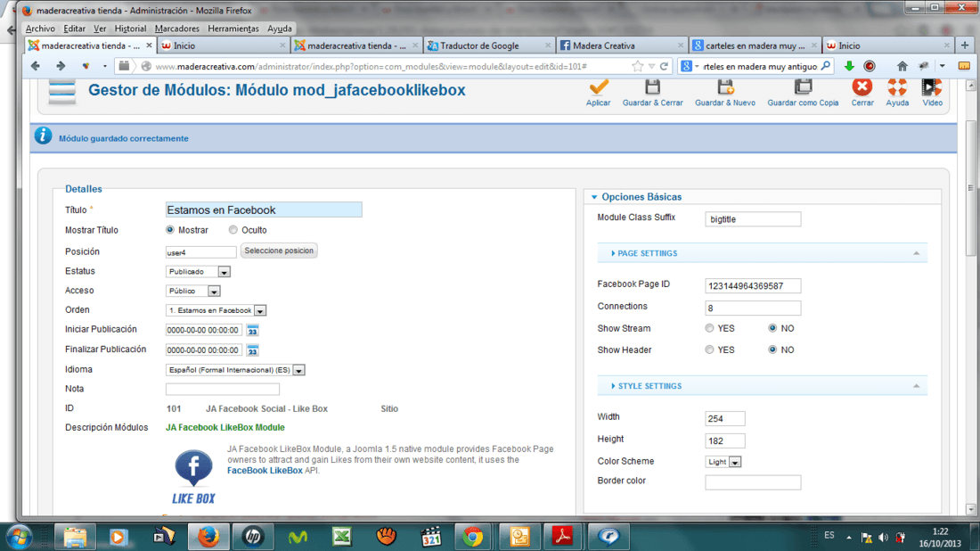Screen dimensions: 980x551
Task: Click JA Facebook LikeBox Module link
Action: 225,427
